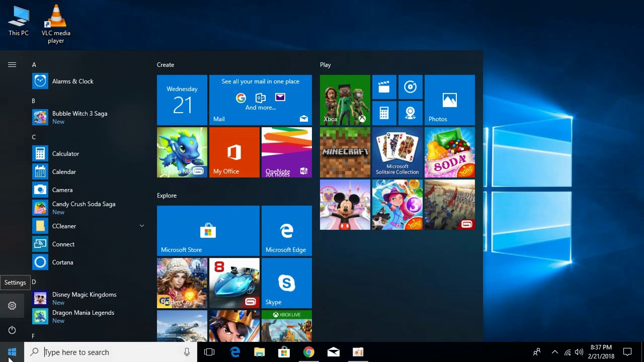The image size is (644, 362).
Task: Open Disney Magic Kingdoms in app list
Action: (x=89, y=299)
